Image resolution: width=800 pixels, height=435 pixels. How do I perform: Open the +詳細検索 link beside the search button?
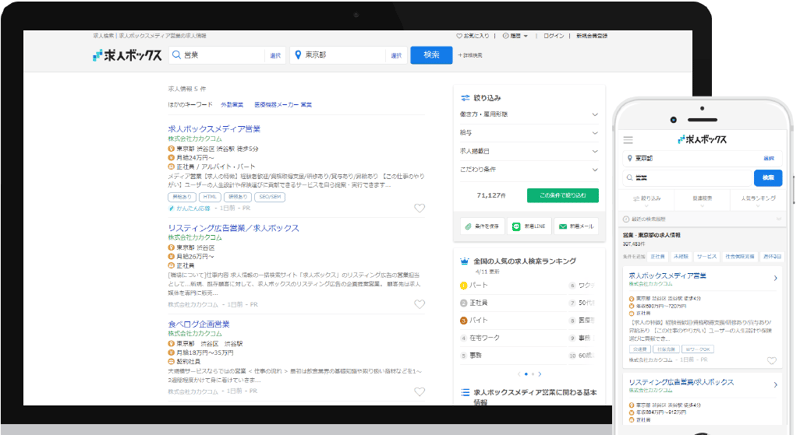click(470, 55)
